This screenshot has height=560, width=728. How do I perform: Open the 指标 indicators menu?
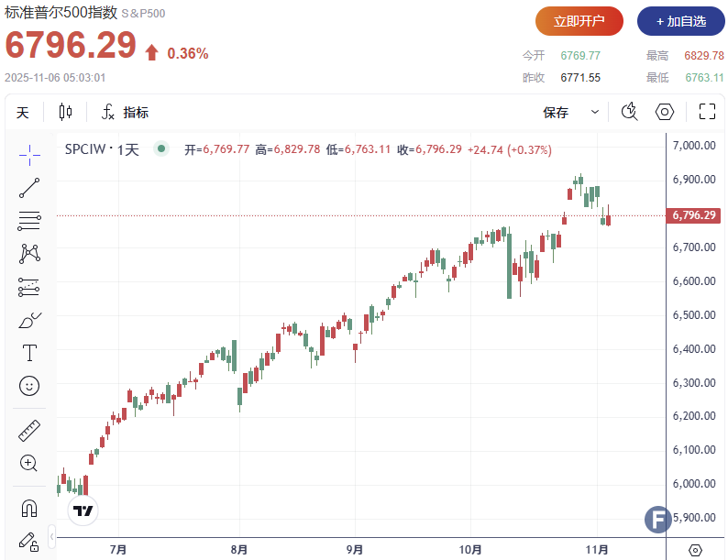(126, 113)
